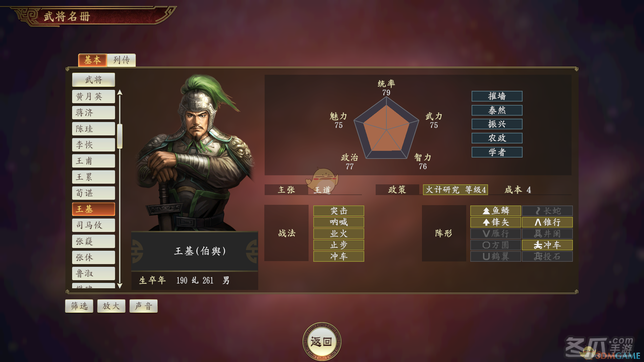644x362 pixels.
Task: Toggle the 突击 tactic
Action: click(x=338, y=211)
